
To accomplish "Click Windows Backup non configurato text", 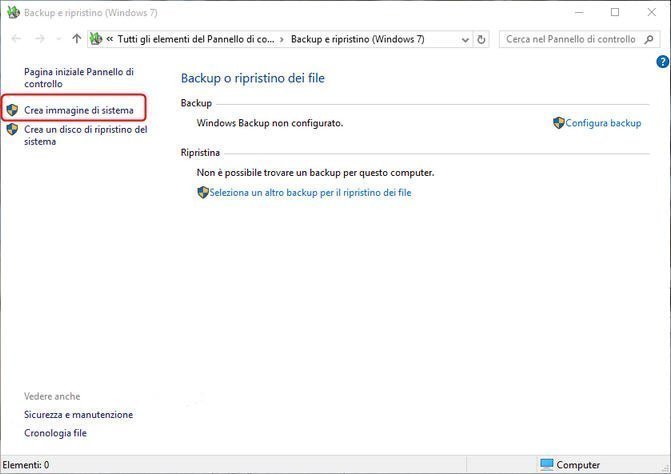I will [270, 123].
